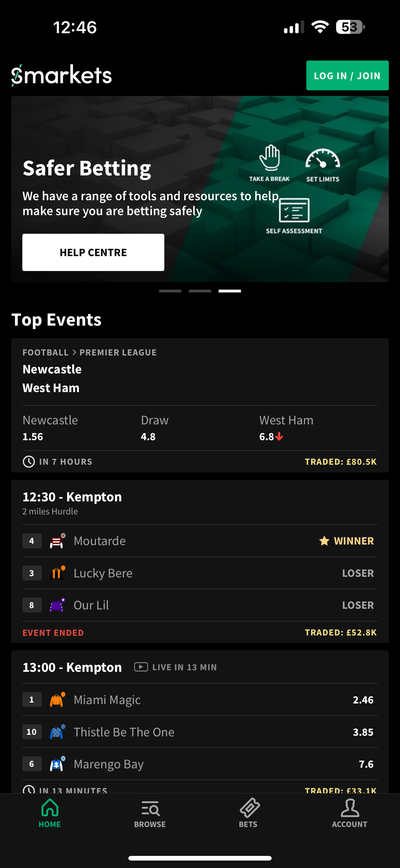The width and height of the screenshot is (400, 868).
Task: Tap the Self Assessment checklist icon
Action: tap(294, 210)
